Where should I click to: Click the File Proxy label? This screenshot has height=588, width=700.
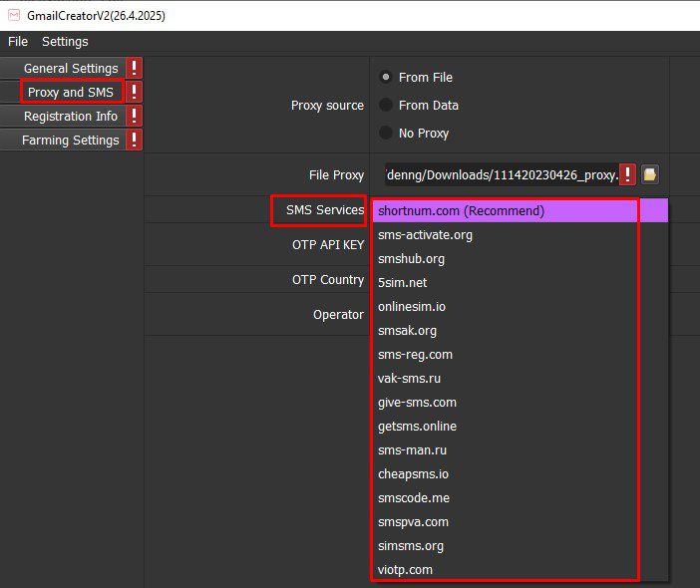click(337, 174)
